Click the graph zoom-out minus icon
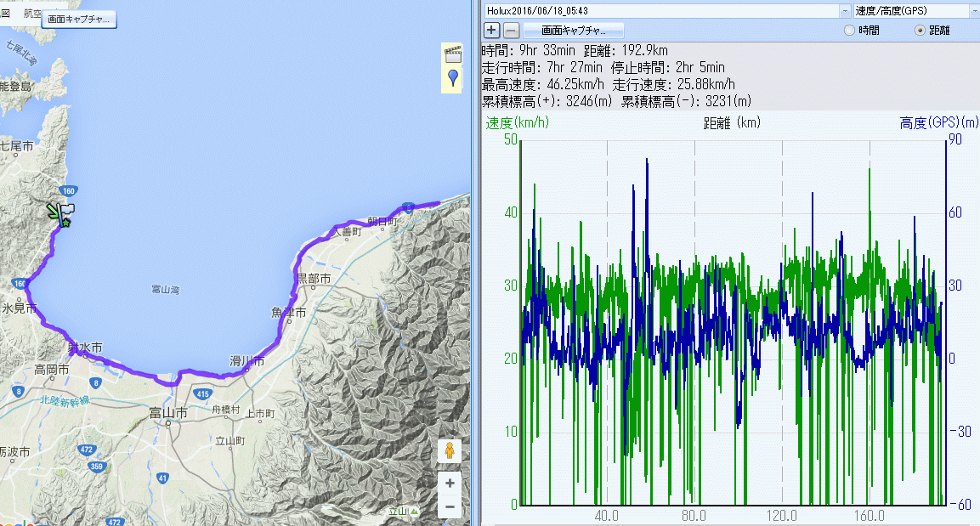This screenshot has height=526, width=980. point(511,31)
